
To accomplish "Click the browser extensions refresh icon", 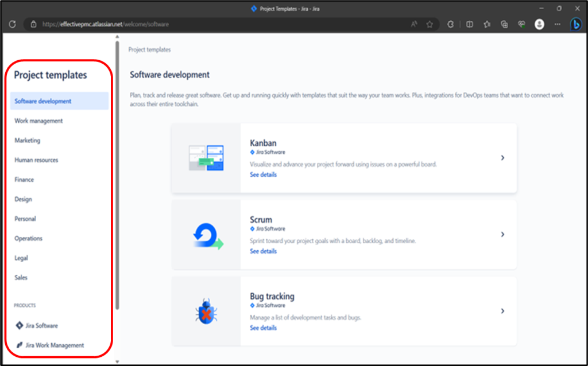I will pos(450,24).
